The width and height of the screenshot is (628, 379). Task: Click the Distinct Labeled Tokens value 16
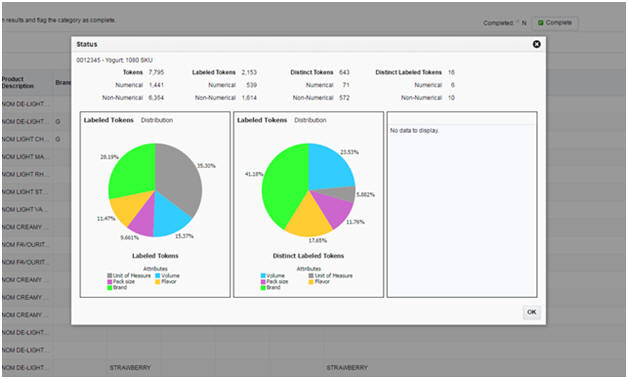tap(451, 73)
